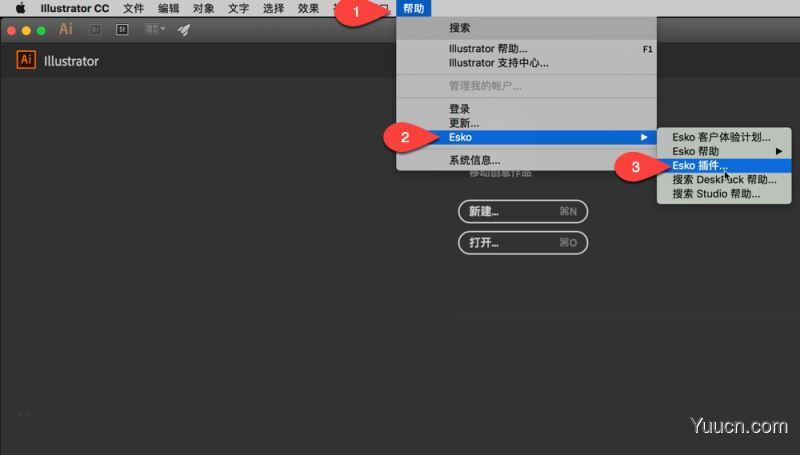Click the yellow minimize window button

26,31
